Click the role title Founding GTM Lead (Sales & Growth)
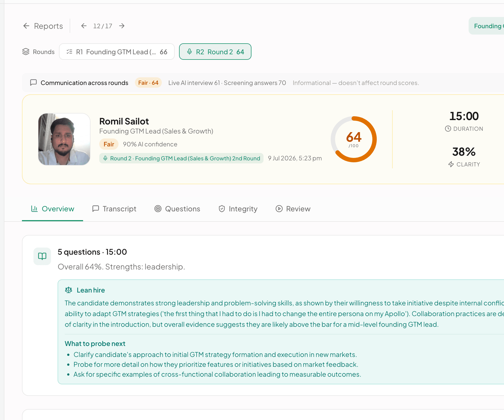Image resolution: width=504 pixels, height=420 pixels. (x=156, y=131)
